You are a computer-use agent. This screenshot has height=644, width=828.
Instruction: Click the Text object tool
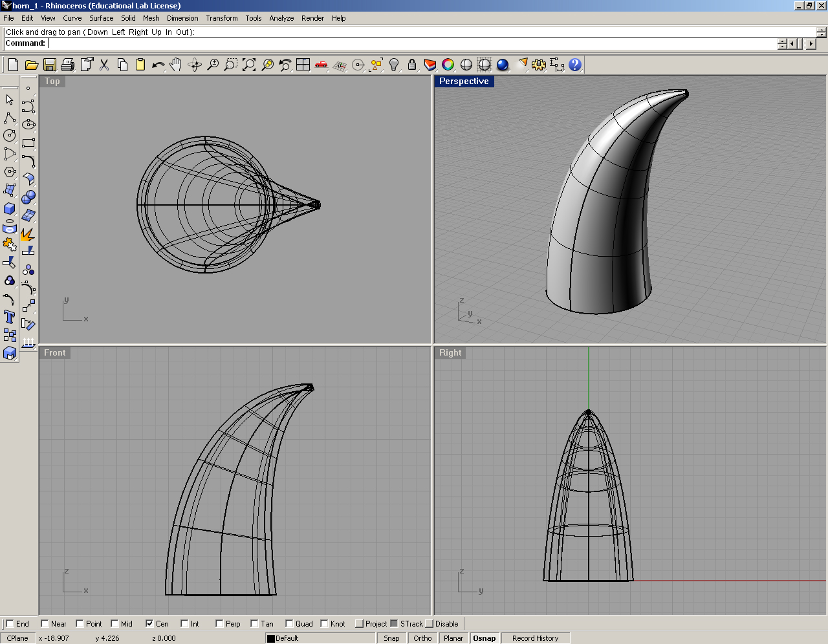pyautogui.click(x=10, y=317)
